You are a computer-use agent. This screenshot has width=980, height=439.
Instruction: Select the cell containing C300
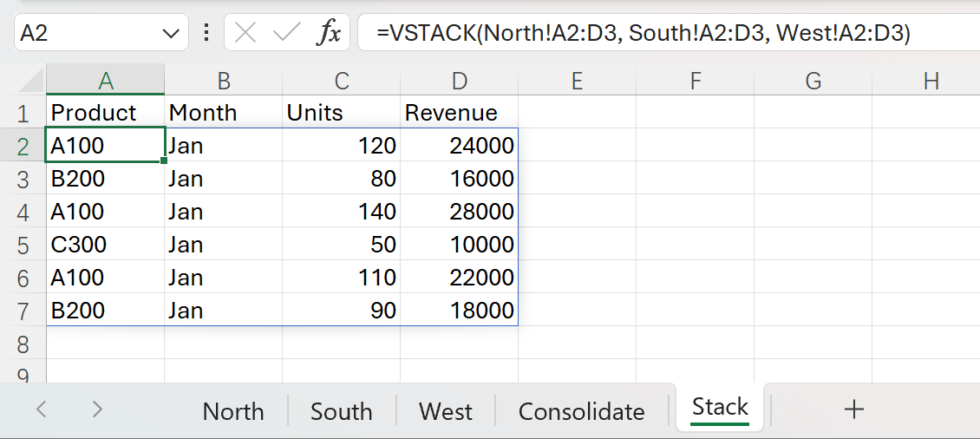(x=105, y=245)
